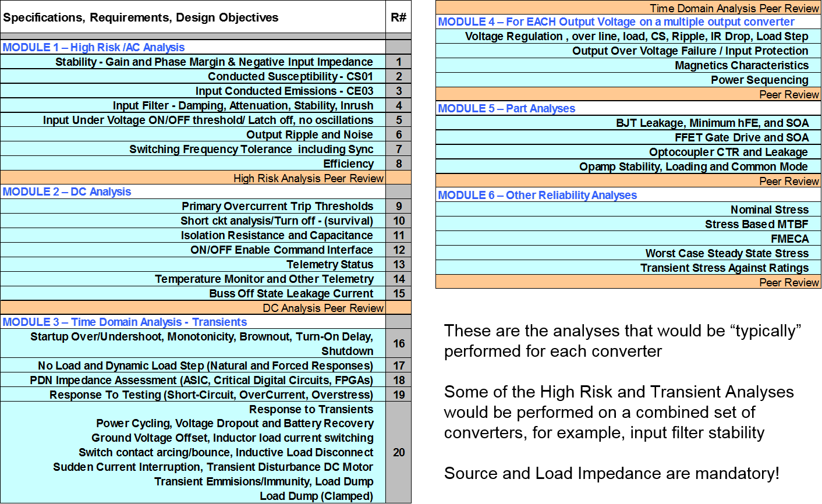
Task: Select R# cell number 9
Action: [x=399, y=206]
